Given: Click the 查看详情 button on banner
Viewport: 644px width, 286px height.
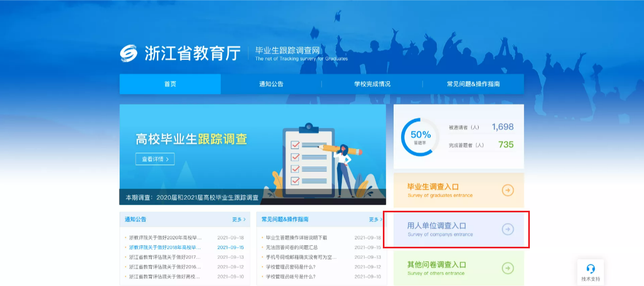Looking at the screenshot, I should click(155, 159).
